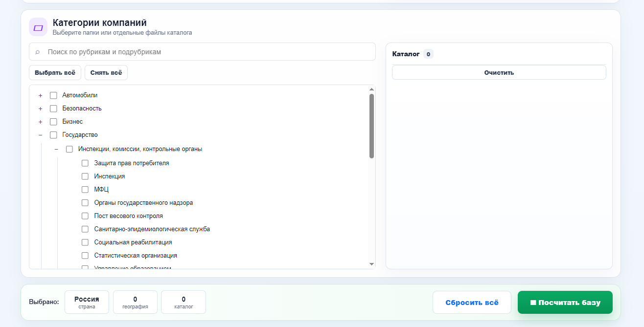Tick the Социальная реабилитация checkbox
The image size is (644, 327).
pyautogui.click(x=85, y=242)
